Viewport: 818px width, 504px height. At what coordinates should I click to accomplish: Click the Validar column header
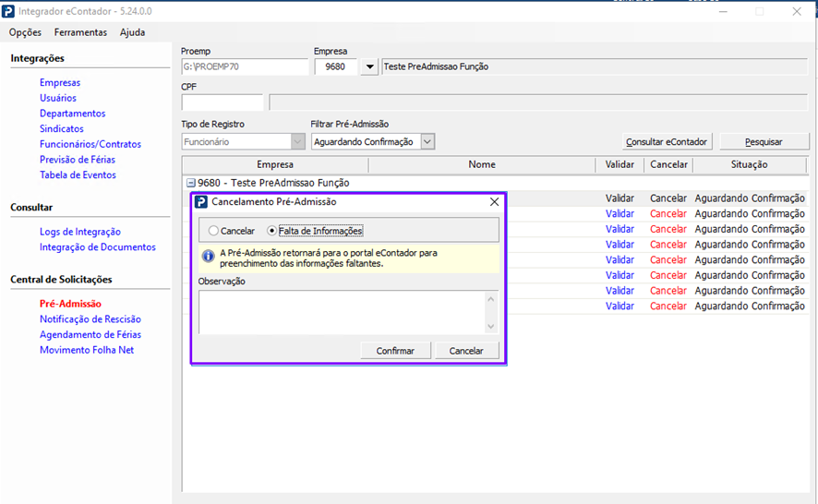coord(620,164)
